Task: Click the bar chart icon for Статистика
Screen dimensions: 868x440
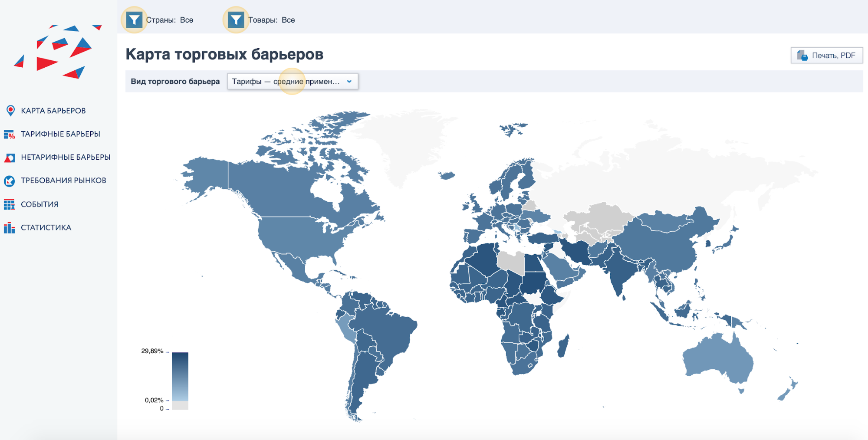Action: [x=10, y=227]
